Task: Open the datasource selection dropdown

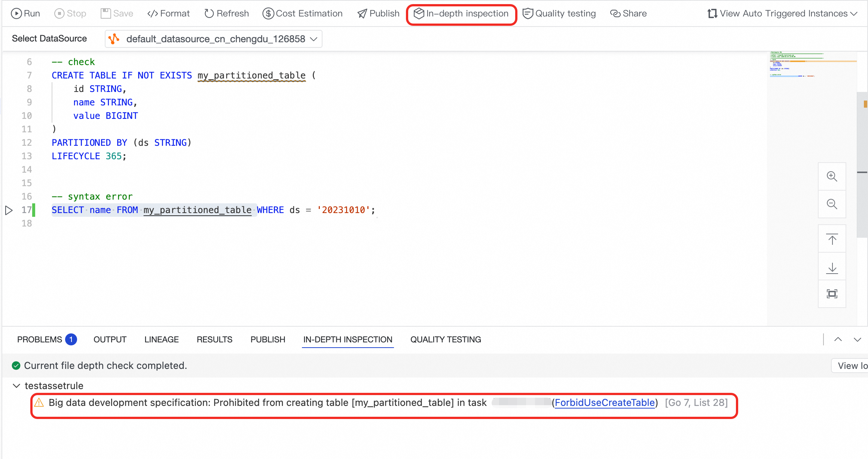Action: 213,39
